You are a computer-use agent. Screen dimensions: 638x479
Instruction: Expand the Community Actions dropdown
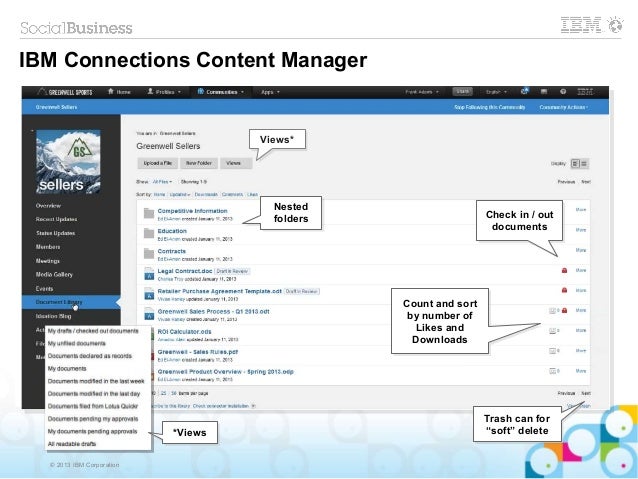pos(564,107)
